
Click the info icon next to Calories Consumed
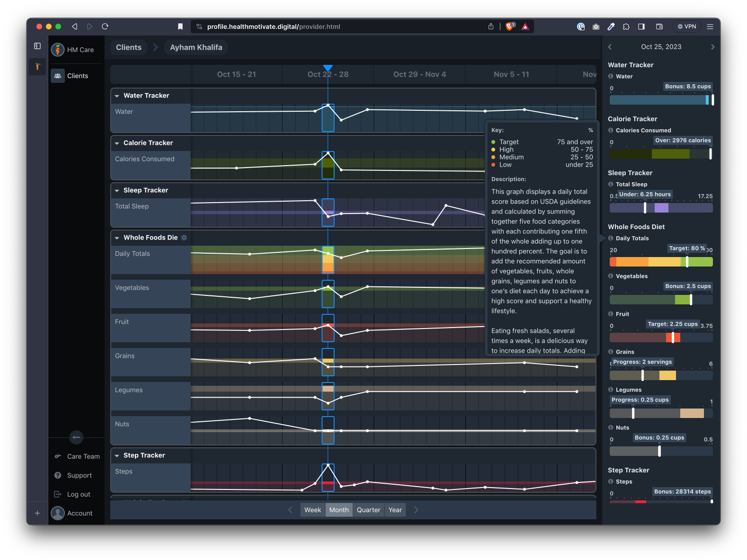pyautogui.click(x=611, y=130)
